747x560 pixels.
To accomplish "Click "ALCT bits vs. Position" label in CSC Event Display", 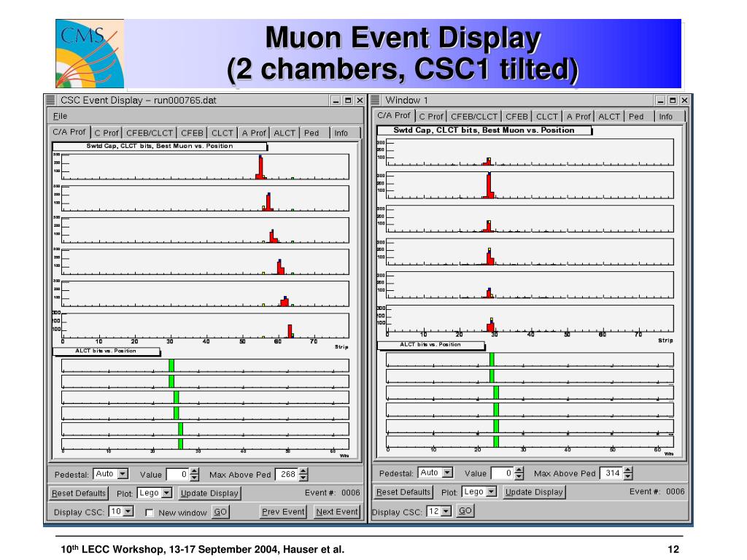I will [x=106, y=351].
